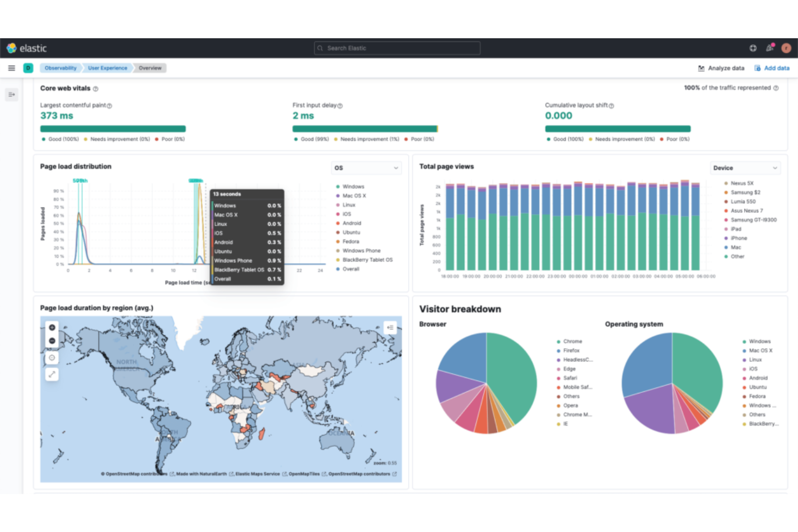Screen dimensions: 798x532
Task: Zoom out on the region map
Action: pyautogui.click(x=52, y=340)
